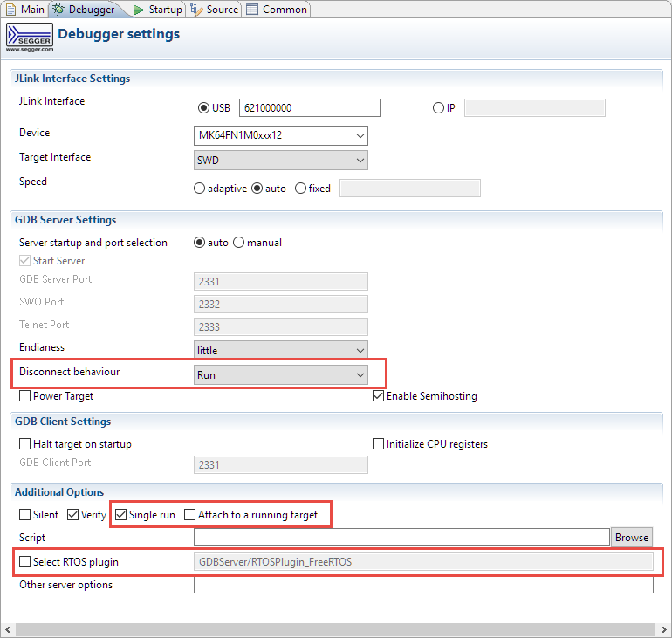Click Browse button for Script
This screenshot has height=638, width=672.
pos(631,538)
